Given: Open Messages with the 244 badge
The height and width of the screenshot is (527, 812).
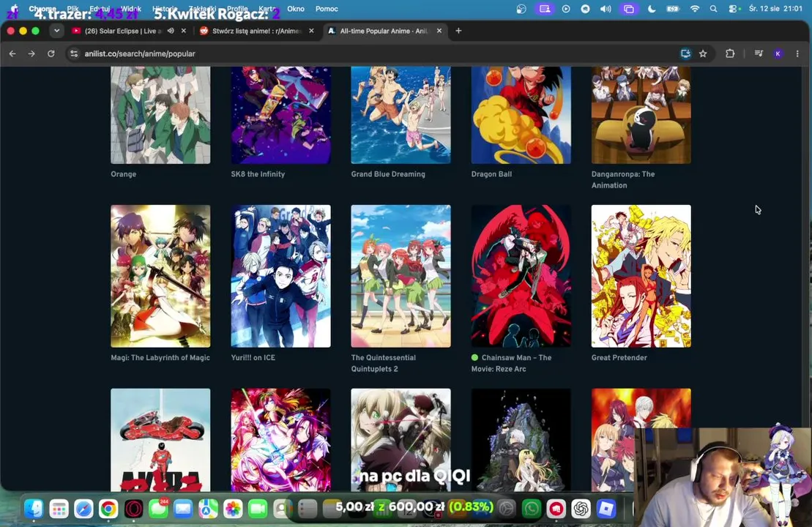Looking at the screenshot, I should (x=158, y=509).
